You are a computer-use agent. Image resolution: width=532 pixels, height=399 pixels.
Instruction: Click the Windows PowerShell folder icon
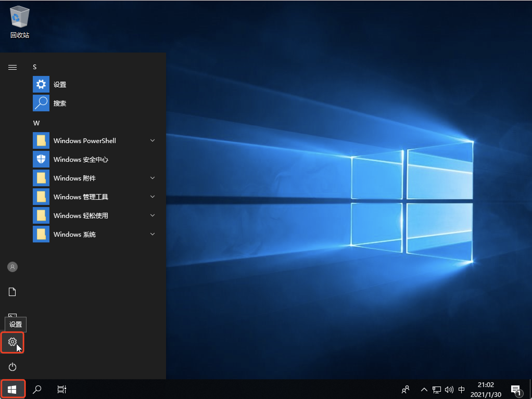(41, 140)
